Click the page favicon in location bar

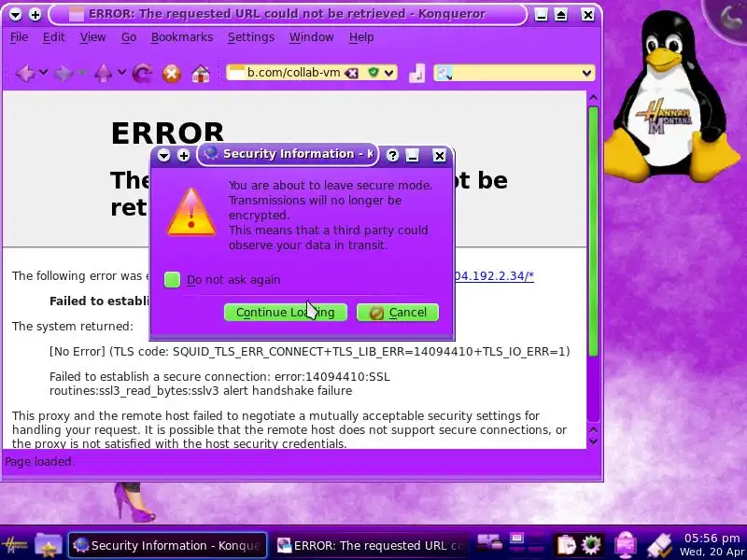pyautogui.click(x=236, y=73)
